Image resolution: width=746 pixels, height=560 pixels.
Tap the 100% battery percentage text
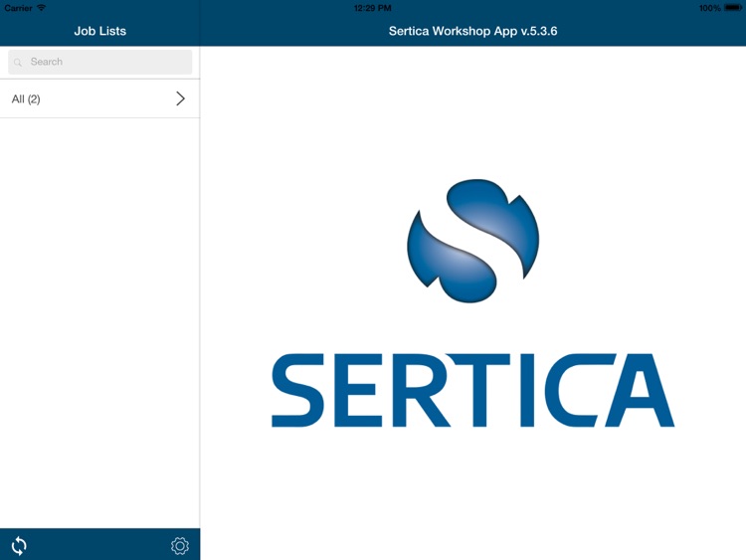[710, 8]
